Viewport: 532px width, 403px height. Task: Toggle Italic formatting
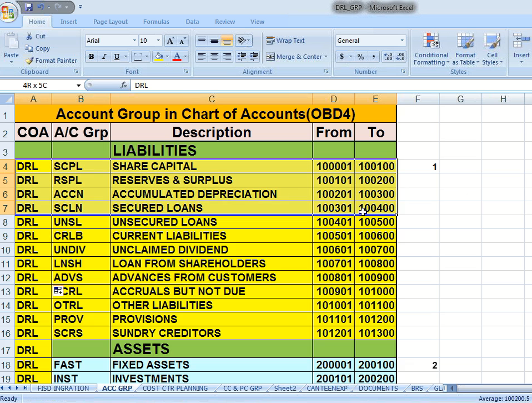tap(104, 57)
